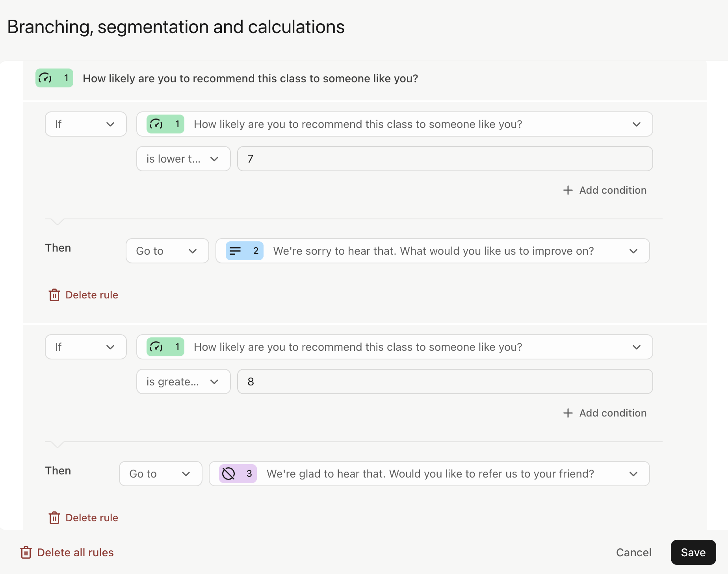728x574 pixels.
Task: Expand the 'We're glad to hear that' destination dropdown
Action: [429, 474]
